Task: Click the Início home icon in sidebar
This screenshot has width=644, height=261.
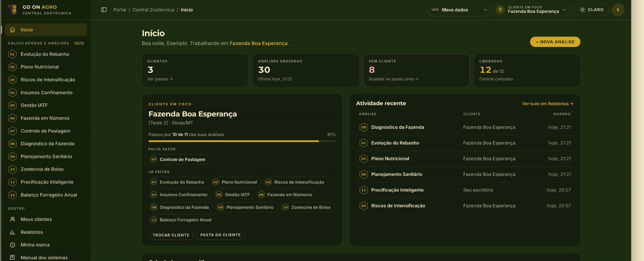Action: 13,30
